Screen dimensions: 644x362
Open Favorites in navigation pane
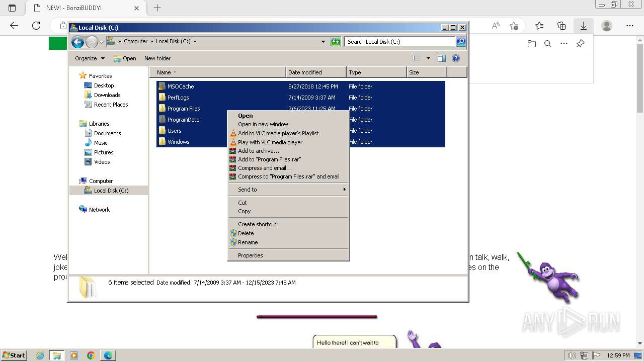click(x=100, y=76)
